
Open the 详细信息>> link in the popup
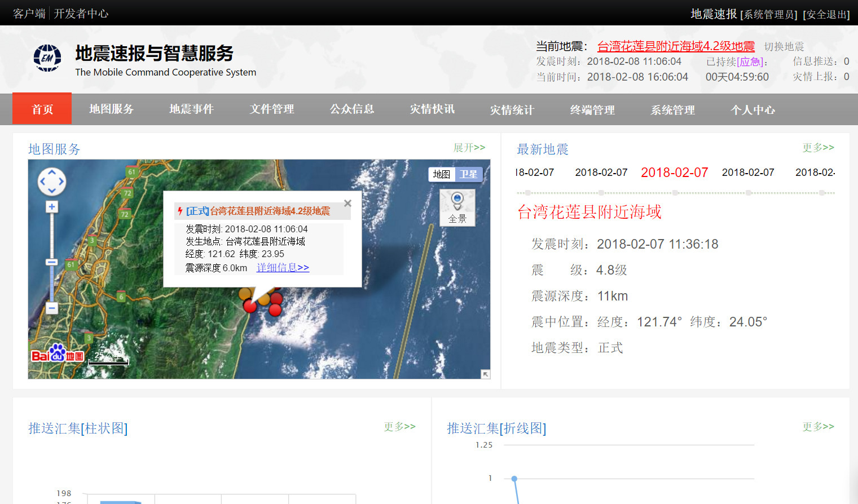tap(283, 268)
